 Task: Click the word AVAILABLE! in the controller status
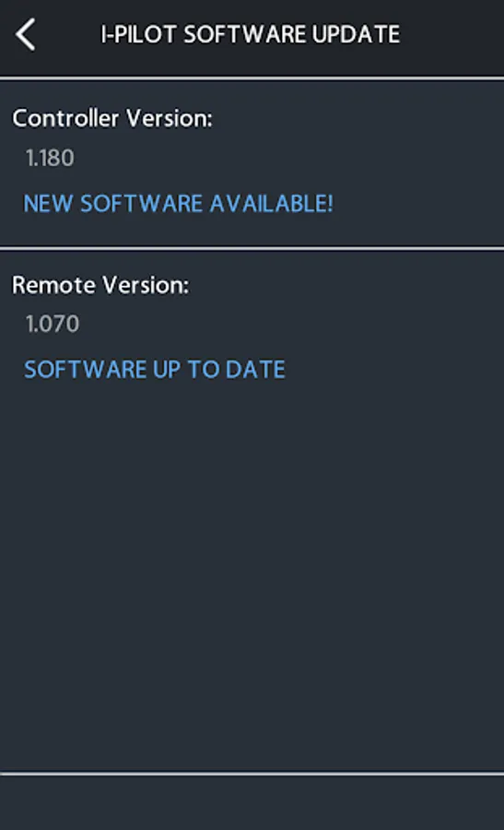click(x=271, y=204)
